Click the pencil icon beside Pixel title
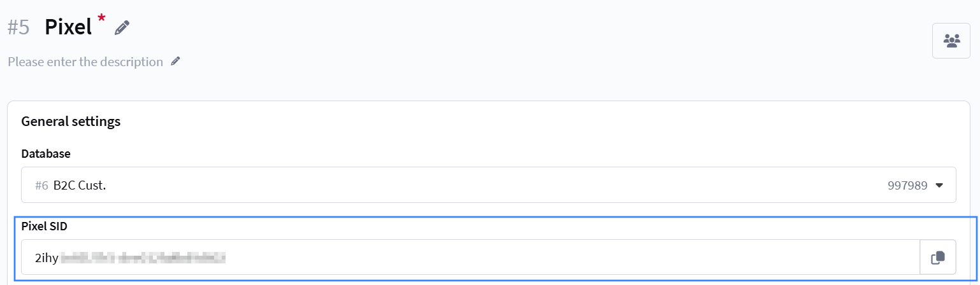Viewport: 980px width, 285px height. pyautogui.click(x=122, y=27)
